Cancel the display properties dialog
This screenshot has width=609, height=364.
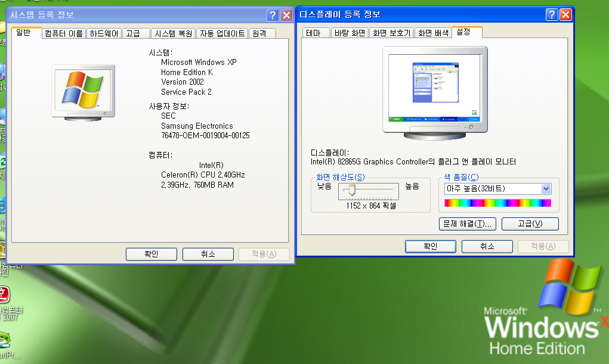pyautogui.click(x=487, y=247)
